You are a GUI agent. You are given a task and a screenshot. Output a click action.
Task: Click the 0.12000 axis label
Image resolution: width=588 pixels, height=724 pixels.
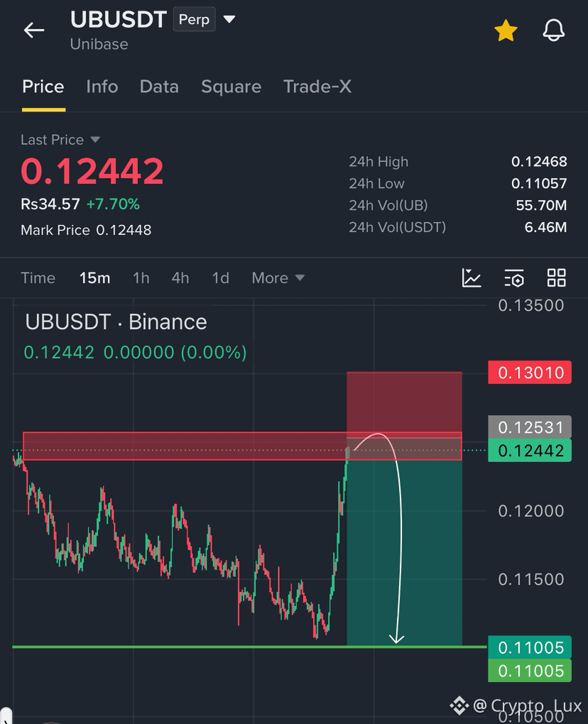pos(531,511)
